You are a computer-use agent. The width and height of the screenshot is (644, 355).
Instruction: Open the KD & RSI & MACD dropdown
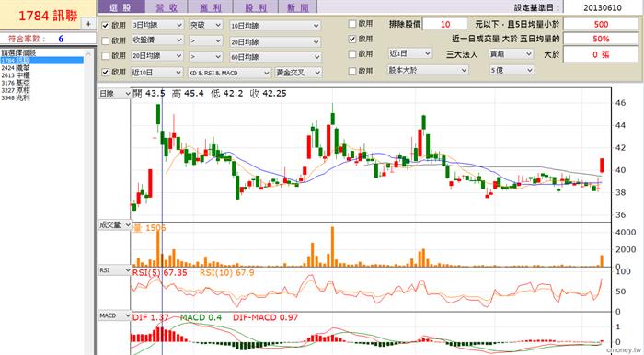tap(229, 73)
